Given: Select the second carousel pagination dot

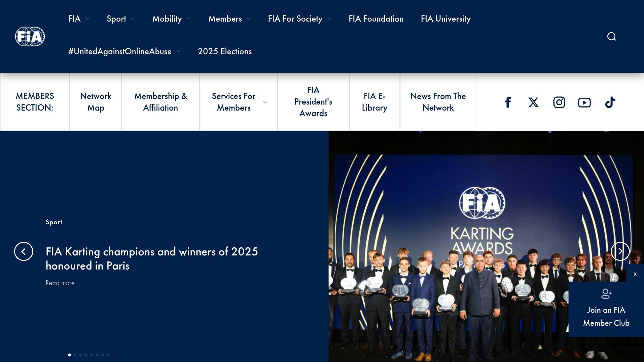Looking at the screenshot, I should [x=75, y=355].
